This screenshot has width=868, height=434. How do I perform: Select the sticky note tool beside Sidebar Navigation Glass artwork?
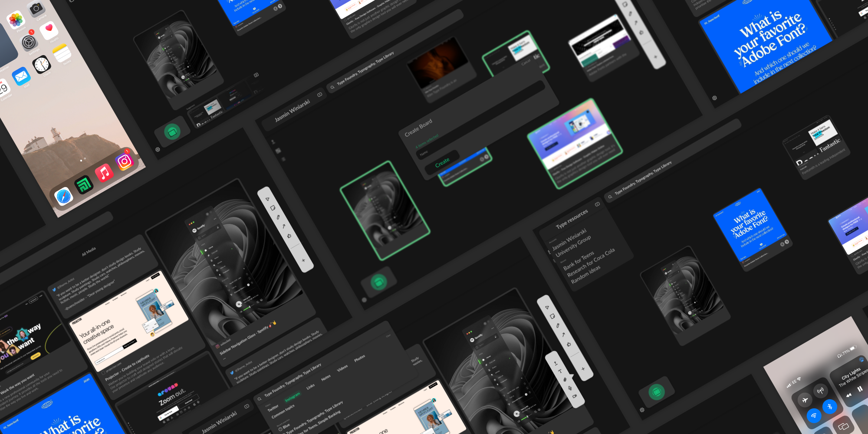click(273, 208)
